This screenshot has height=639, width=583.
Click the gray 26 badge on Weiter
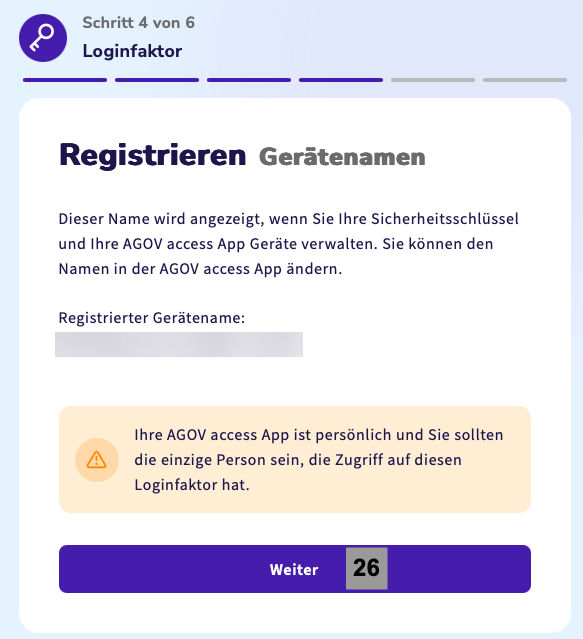pyautogui.click(x=367, y=568)
